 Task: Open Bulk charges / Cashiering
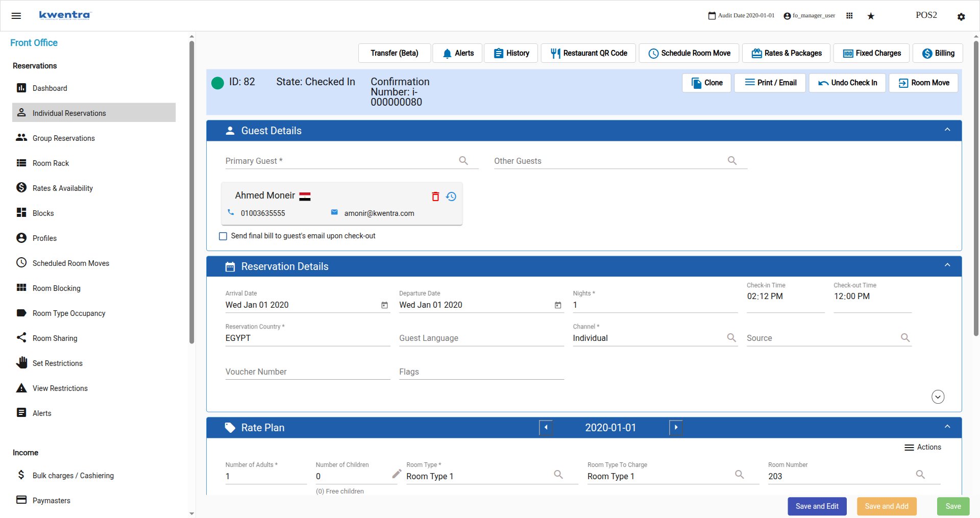point(94,475)
